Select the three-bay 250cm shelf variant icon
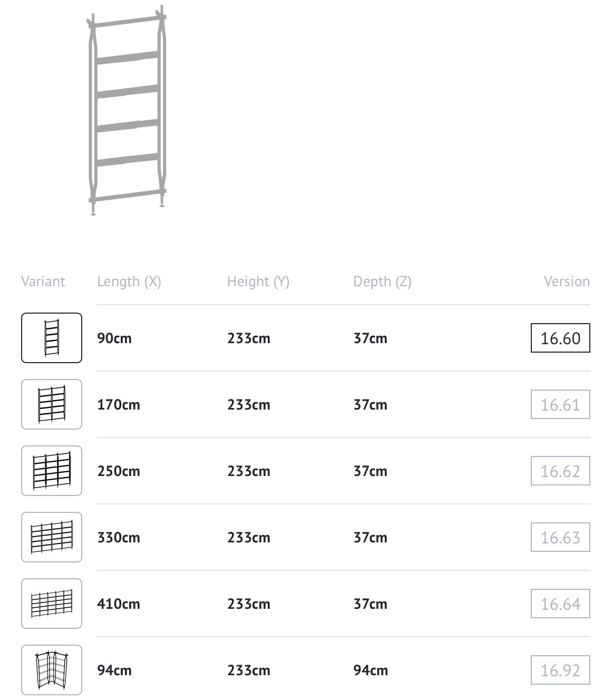603x700 pixels. coord(52,471)
